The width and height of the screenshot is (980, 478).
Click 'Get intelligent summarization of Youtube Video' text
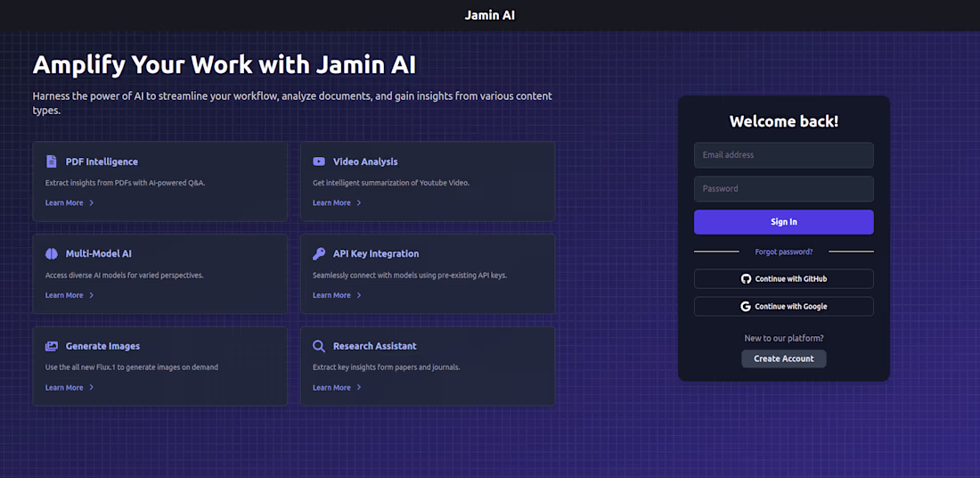tap(390, 184)
